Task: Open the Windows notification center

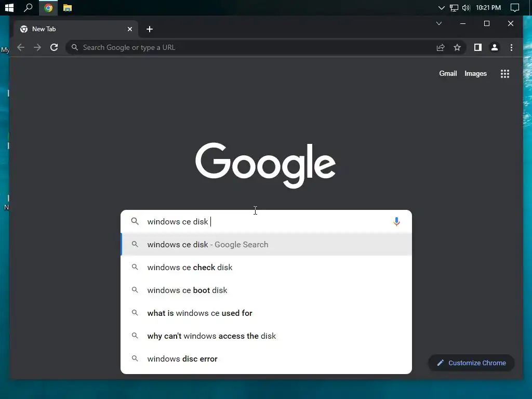Action: point(515,8)
